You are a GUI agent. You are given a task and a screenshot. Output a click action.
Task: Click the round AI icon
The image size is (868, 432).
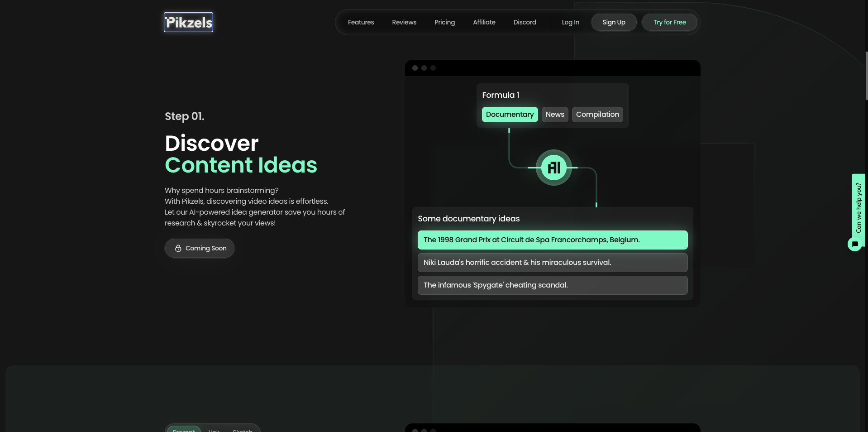coord(554,168)
